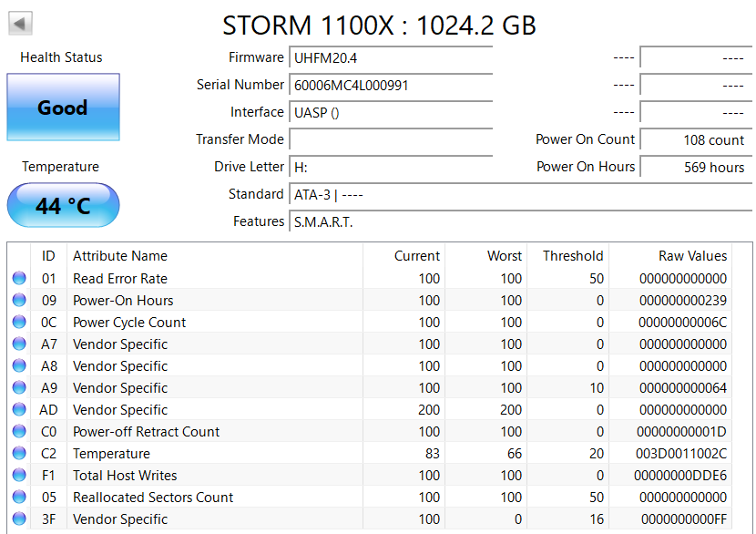Click the STORM 1100X : 1024.2 GB title
This screenshot has height=534, width=756.
(x=379, y=26)
